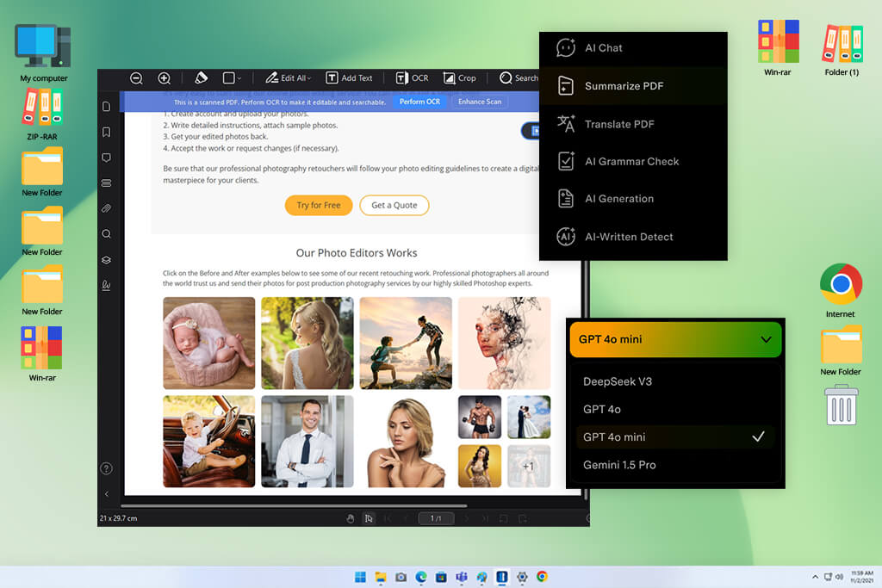Click the Perform OCR button
Screen dimensions: 882x588
tap(419, 102)
